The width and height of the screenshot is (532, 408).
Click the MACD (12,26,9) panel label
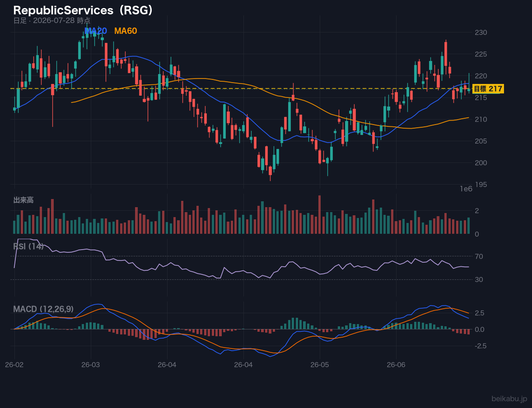tap(43, 309)
